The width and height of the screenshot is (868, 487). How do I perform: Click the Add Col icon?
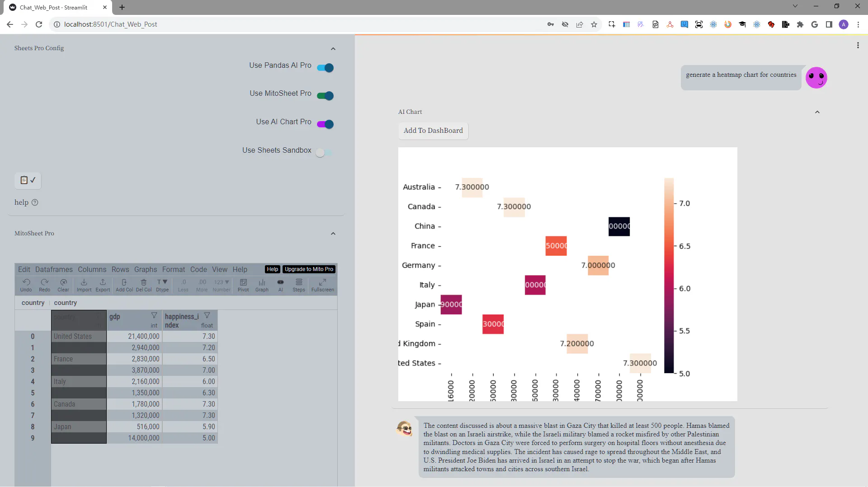tap(124, 285)
